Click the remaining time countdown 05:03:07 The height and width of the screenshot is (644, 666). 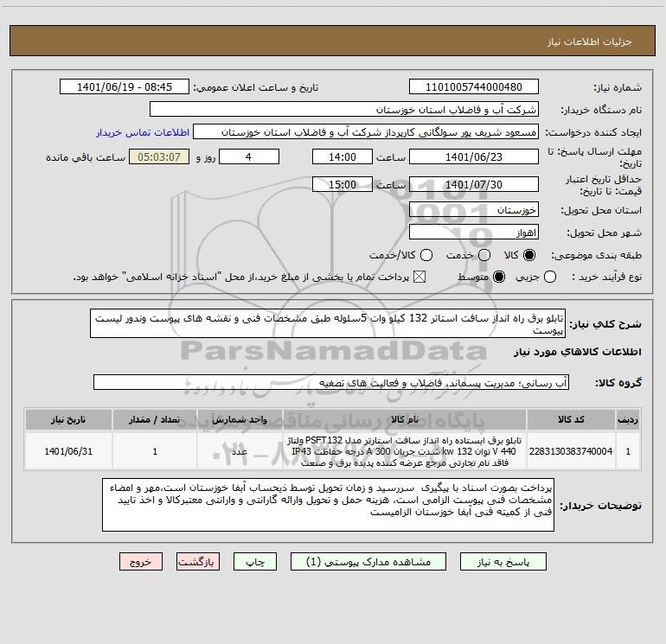[159, 156]
